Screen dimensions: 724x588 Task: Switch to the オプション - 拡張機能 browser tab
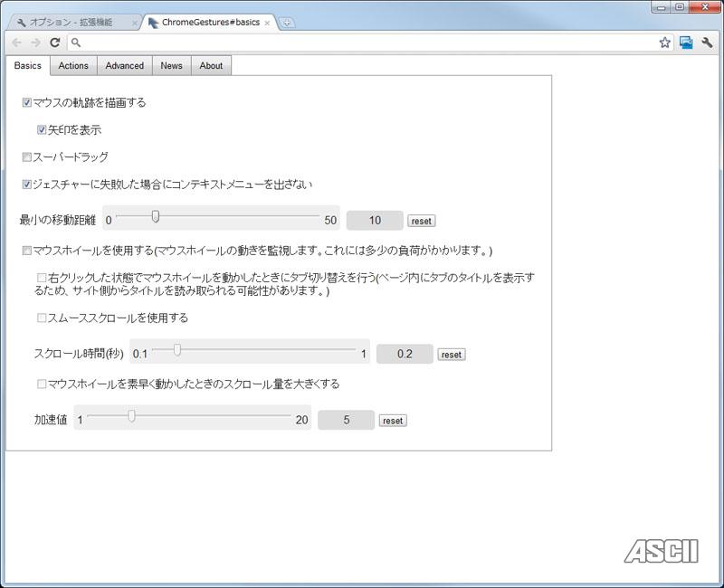pos(74,22)
